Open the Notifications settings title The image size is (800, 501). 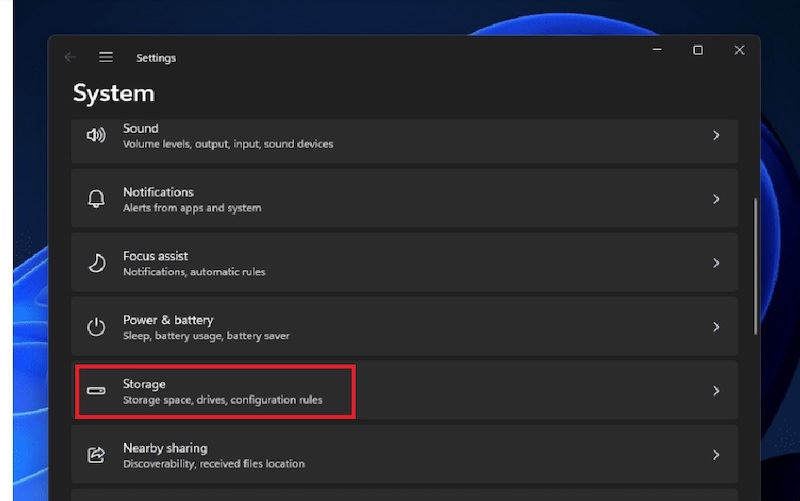[158, 192]
